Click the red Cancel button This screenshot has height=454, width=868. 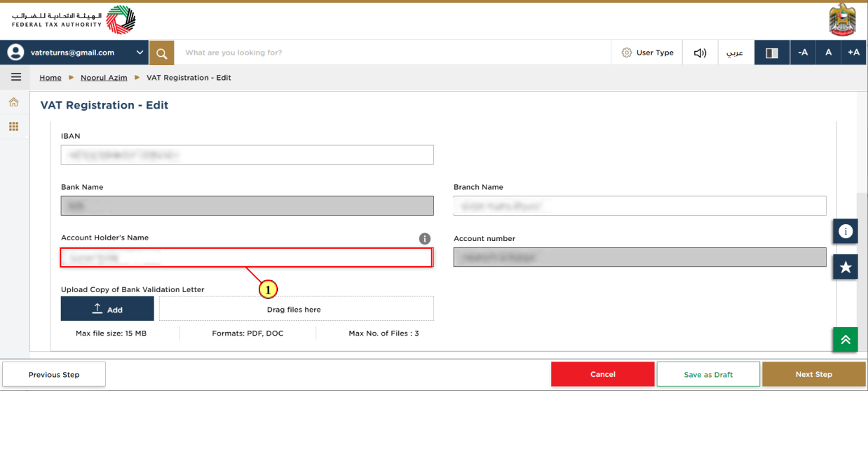pyautogui.click(x=602, y=374)
